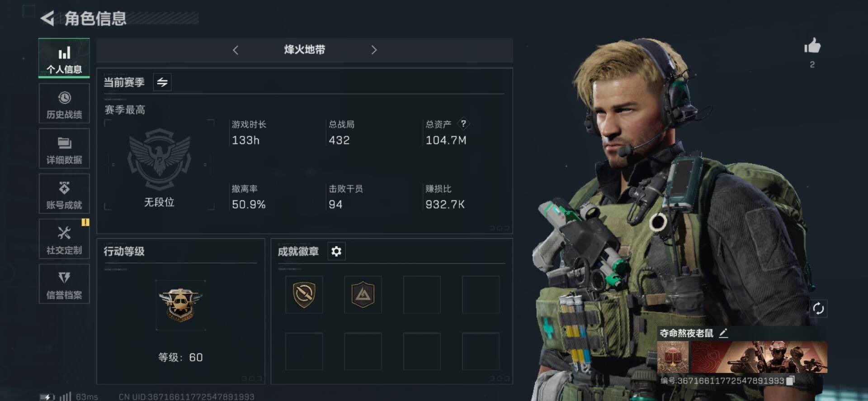
Task: Toggle the season using the 当前赛季 swap icon
Action: (162, 82)
